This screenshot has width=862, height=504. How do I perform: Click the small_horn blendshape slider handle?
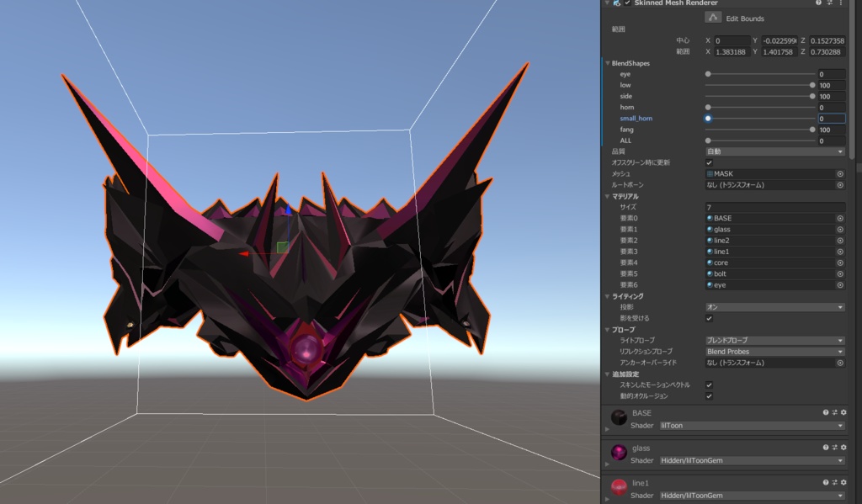[708, 118]
